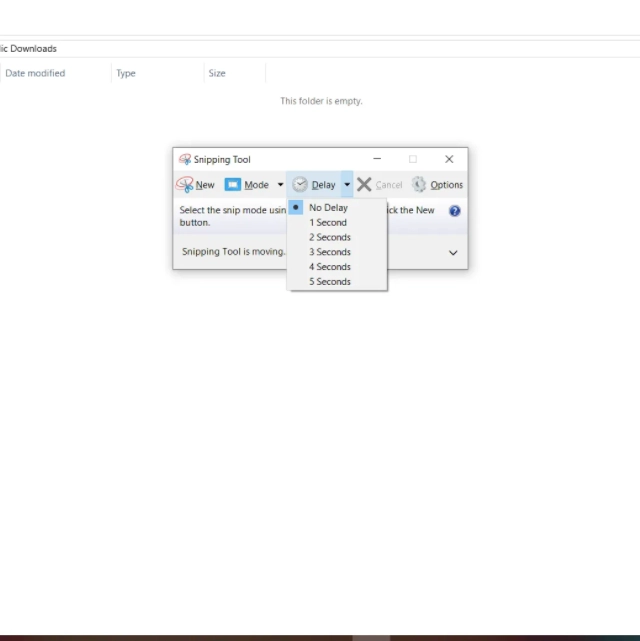Sort by the Date modified column header
Image resolution: width=640 pixels, height=641 pixels.
click(35, 73)
